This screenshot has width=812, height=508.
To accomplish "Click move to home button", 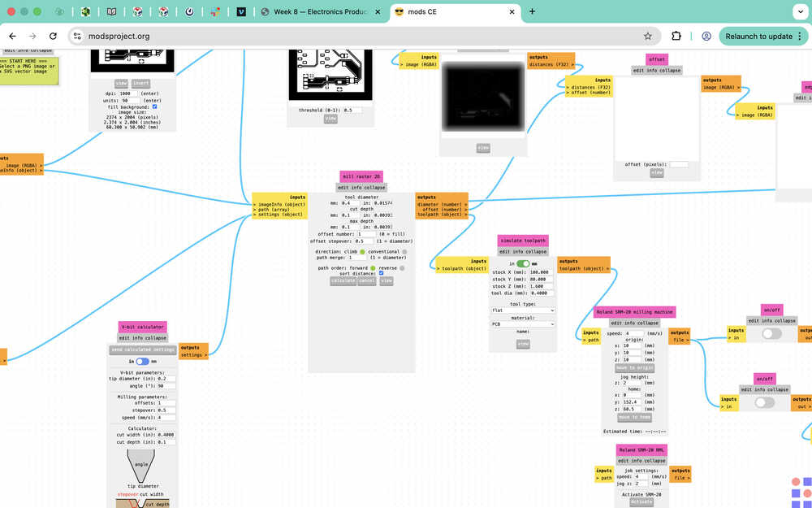I will pyautogui.click(x=634, y=418).
